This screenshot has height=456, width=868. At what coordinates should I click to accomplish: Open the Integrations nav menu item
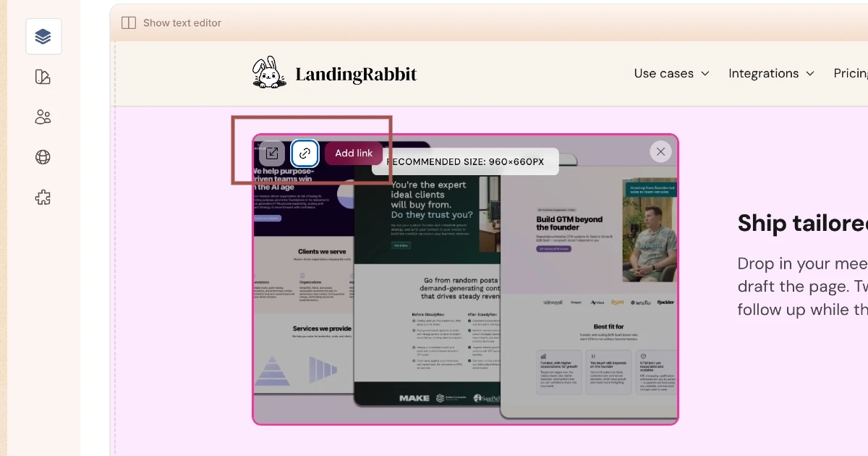763,74
